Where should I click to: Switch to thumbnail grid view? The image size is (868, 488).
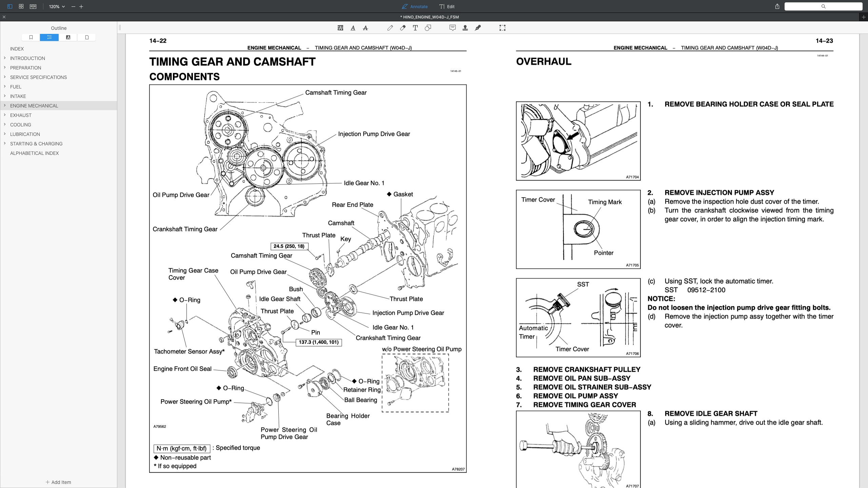pyautogui.click(x=21, y=6)
